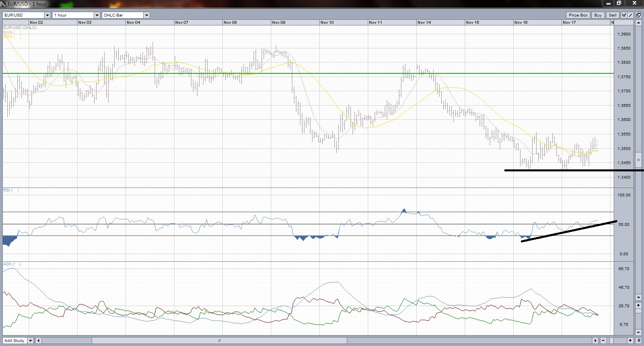Click the horizontal time scrollbar thumb

(x=219, y=341)
